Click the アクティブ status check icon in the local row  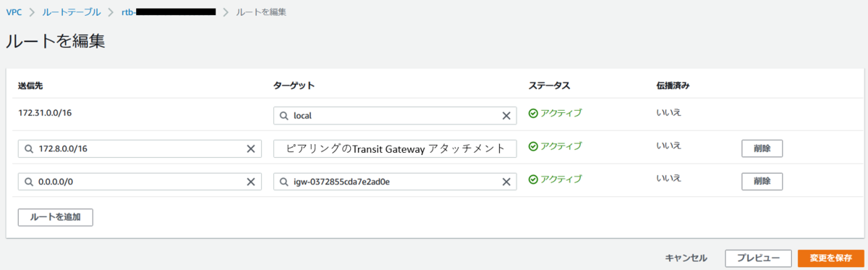(x=533, y=113)
